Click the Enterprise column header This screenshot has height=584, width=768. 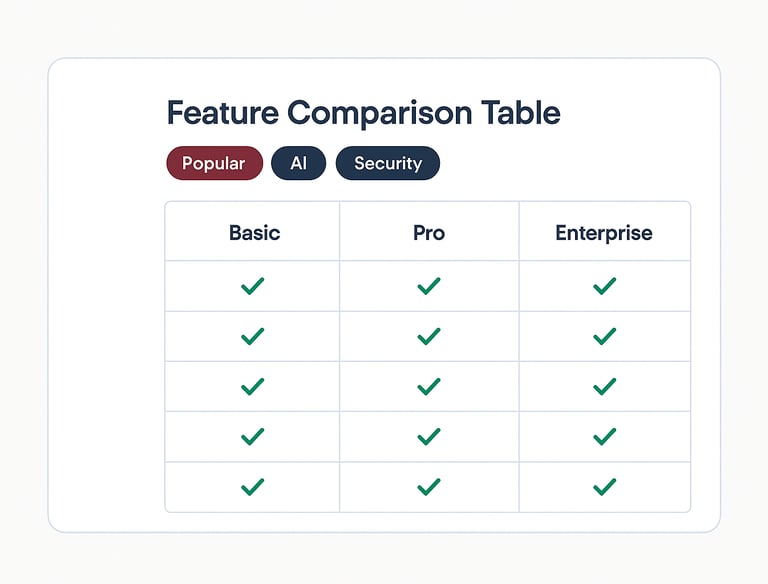pos(603,233)
